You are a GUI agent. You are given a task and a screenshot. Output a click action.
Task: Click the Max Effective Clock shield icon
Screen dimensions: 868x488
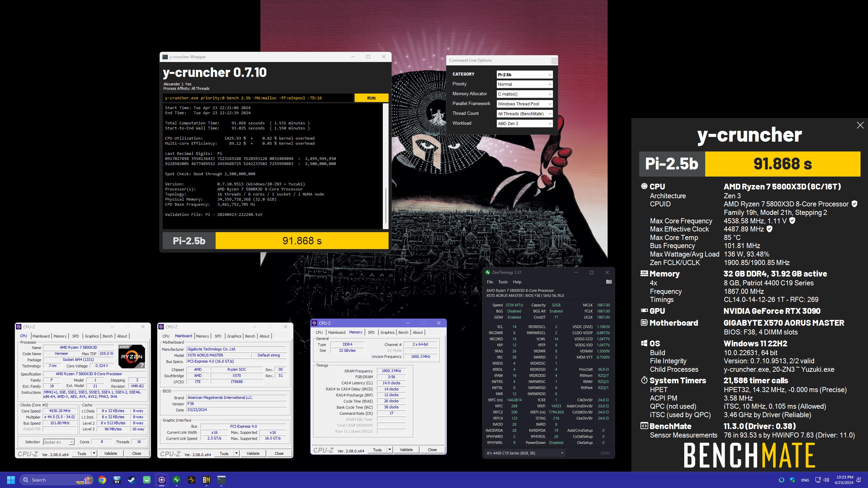[x=769, y=229]
